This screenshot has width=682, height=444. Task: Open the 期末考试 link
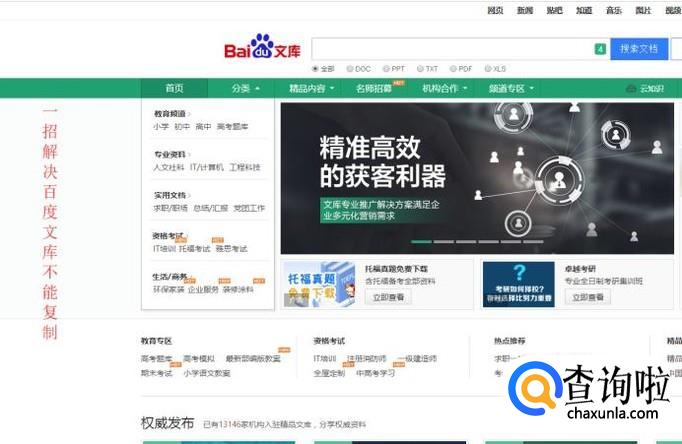tap(157, 373)
